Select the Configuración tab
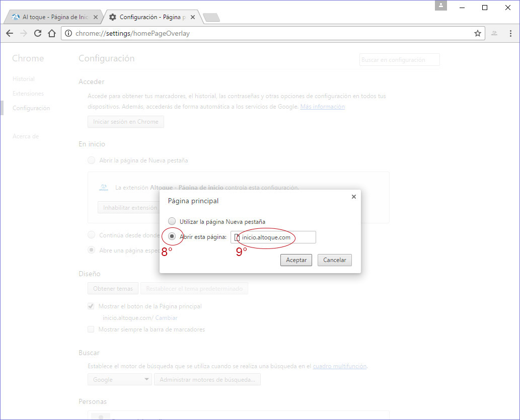The image size is (520, 420). 152,17
